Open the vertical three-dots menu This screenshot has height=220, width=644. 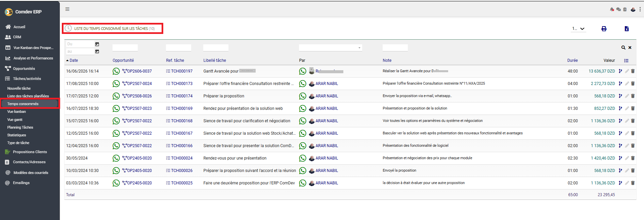[x=640, y=9]
